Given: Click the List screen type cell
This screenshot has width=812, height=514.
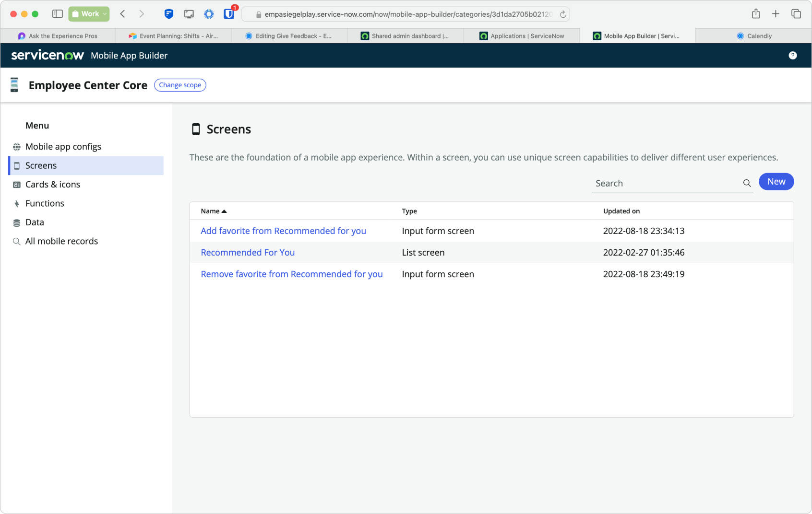Looking at the screenshot, I should (423, 253).
